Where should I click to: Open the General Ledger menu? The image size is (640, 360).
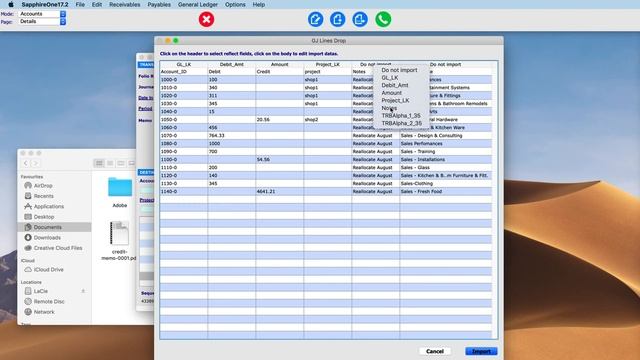[198, 4]
